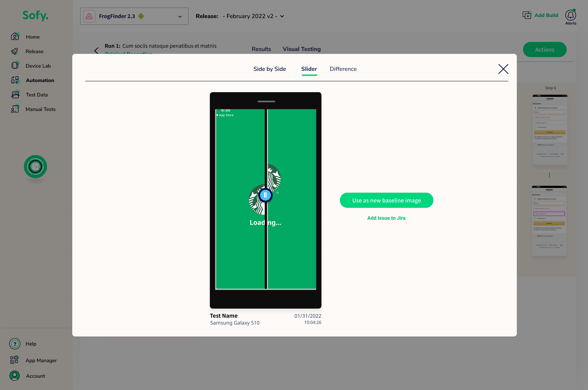Select the Home menu label
The image size is (588, 390).
tap(33, 37)
